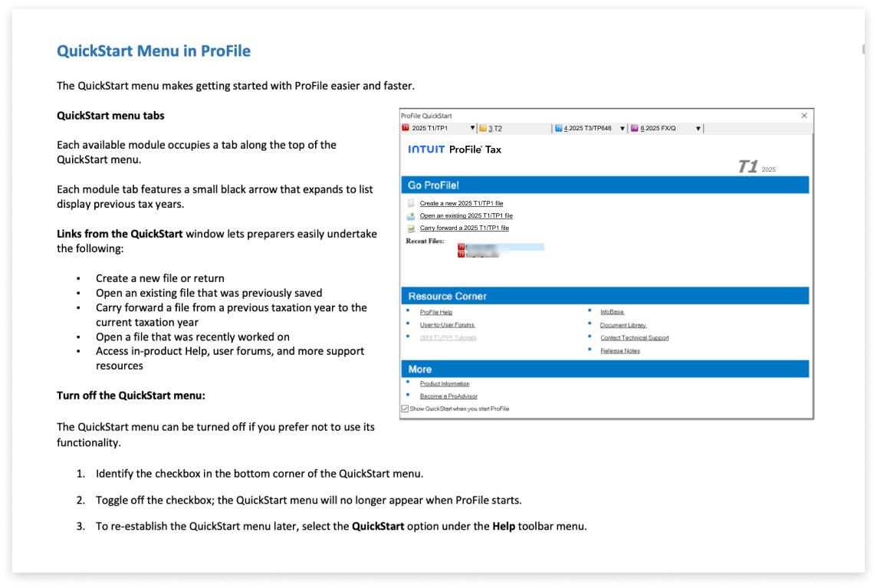Open the second recent file entry

pyautogui.click(x=479, y=254)
